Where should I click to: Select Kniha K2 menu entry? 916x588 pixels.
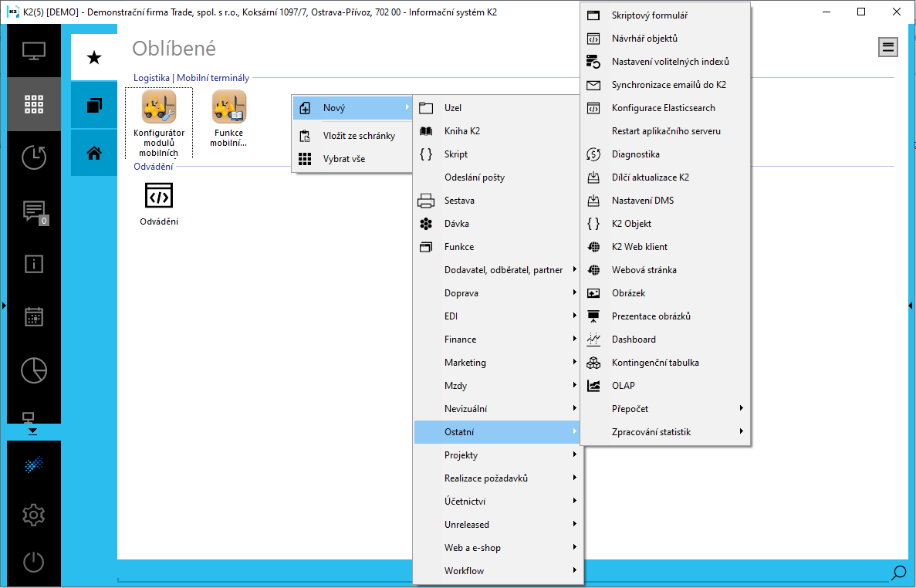coord(496,131)
